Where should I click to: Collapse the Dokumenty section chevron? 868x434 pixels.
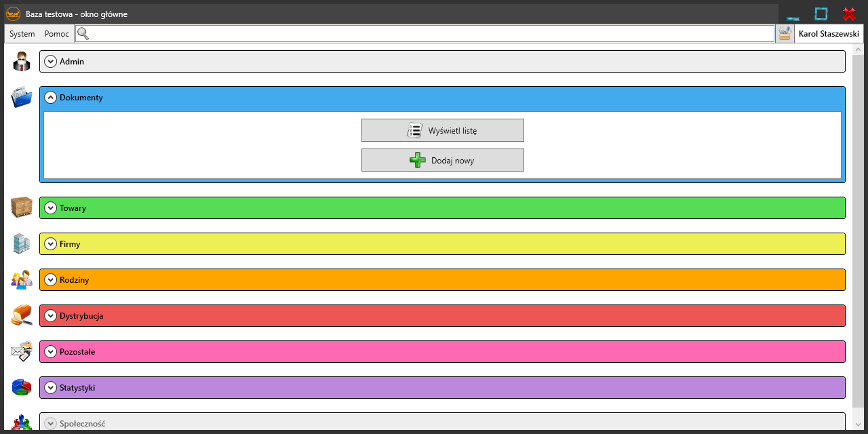click(x=50, y=98)
